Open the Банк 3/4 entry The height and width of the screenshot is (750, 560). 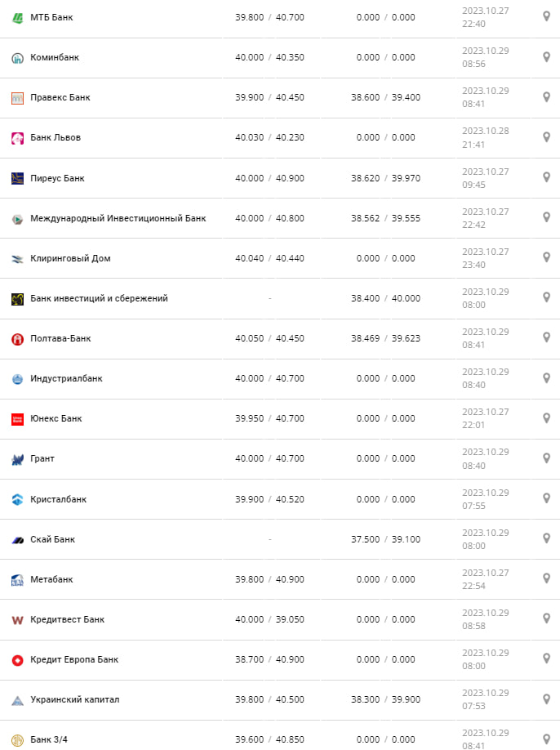click(x=49, y=739)
